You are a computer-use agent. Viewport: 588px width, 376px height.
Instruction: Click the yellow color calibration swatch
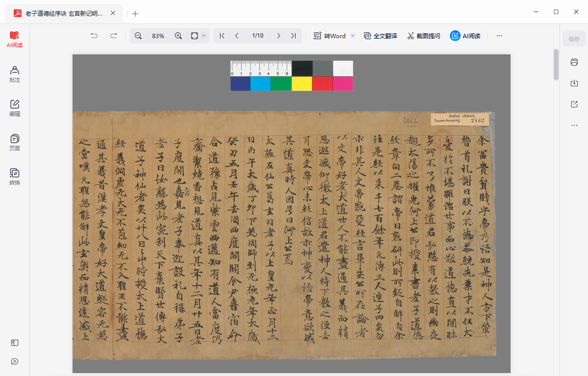tap(302, 84)
